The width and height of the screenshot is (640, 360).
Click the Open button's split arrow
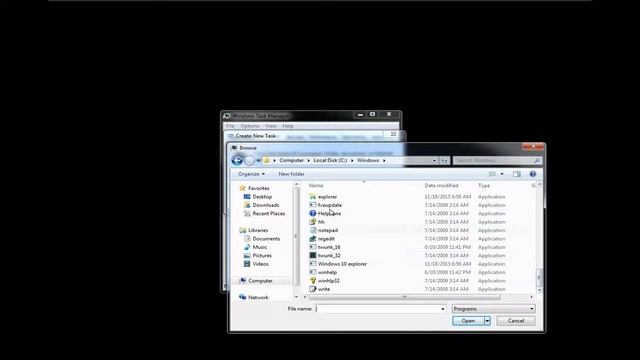click(x=487, y=321)
